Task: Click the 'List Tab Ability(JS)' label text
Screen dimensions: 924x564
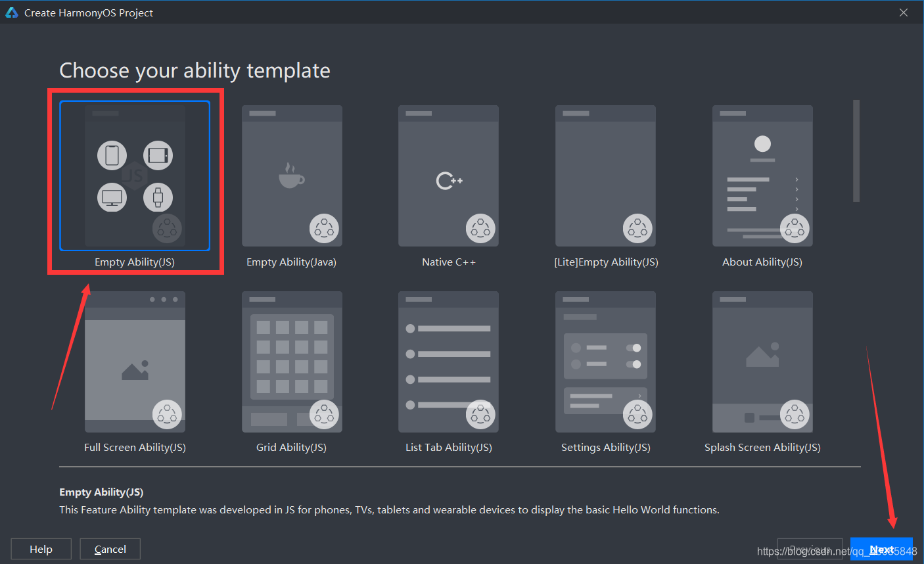Action: pyautogui.click(x=449, y=447)
